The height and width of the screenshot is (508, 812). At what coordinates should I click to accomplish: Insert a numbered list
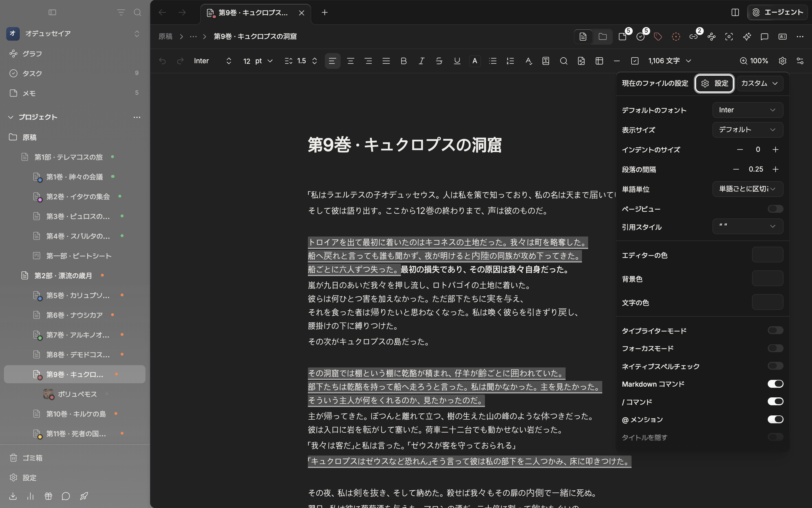pos(510,61)
